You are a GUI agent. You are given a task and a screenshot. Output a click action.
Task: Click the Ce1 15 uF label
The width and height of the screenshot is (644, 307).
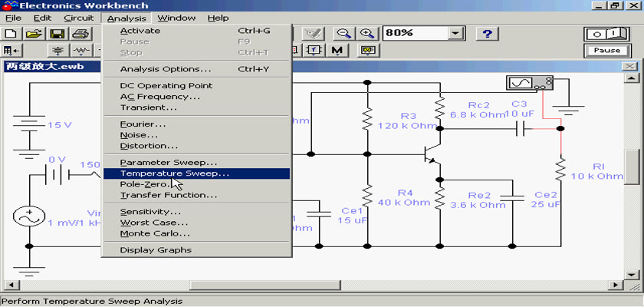point(353,216)
